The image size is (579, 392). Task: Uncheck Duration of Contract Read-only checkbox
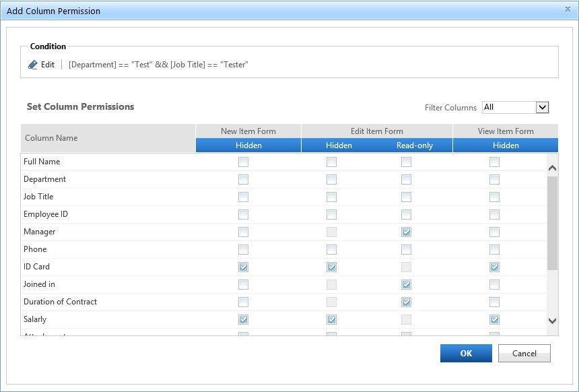(x=406, y=302)
